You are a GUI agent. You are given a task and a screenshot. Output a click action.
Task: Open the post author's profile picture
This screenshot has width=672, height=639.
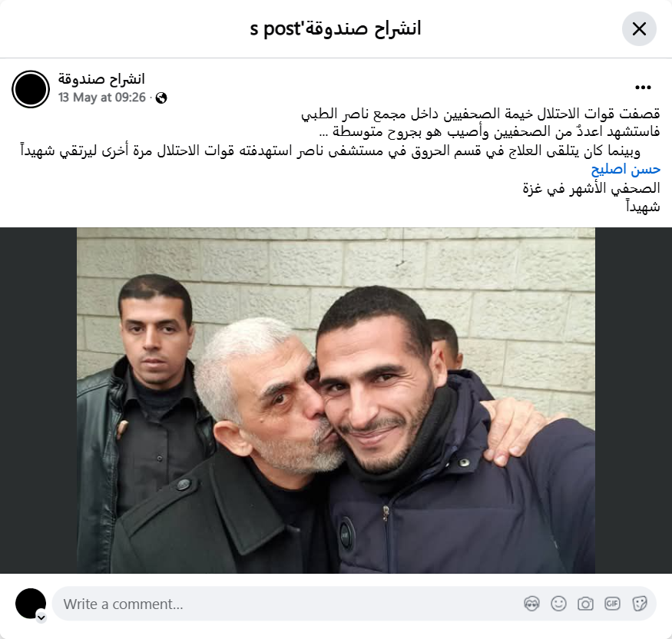(x=31, y=89)
